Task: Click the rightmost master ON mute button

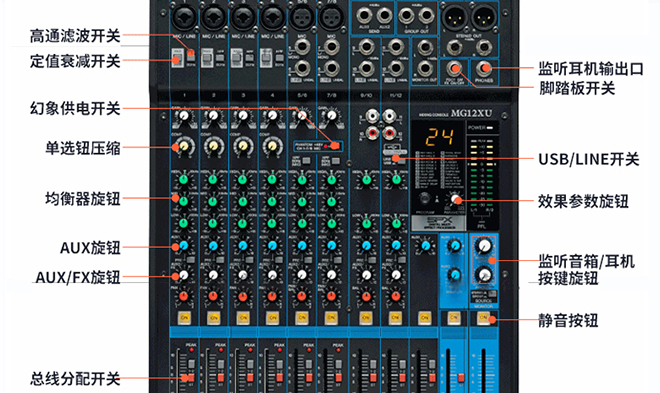Action: [x=483, y=318]
